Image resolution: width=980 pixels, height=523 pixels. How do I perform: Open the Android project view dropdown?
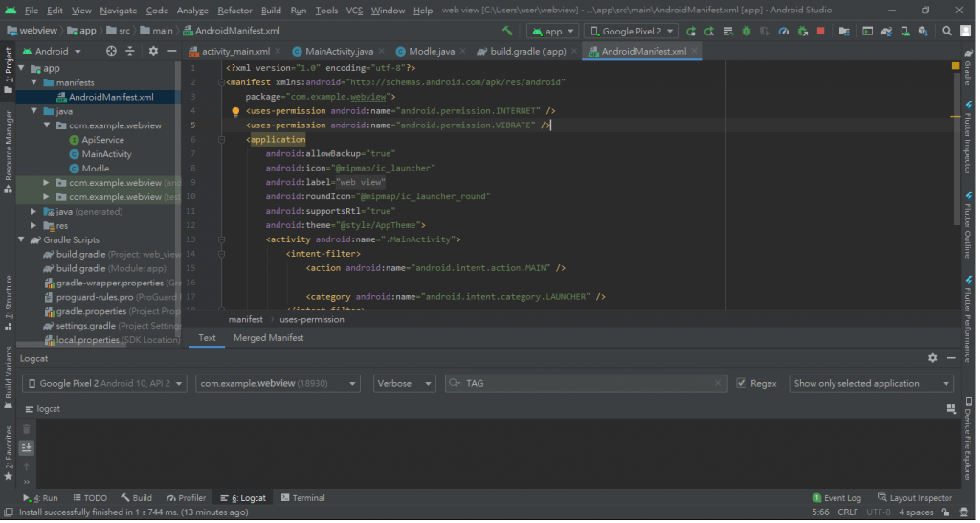pos(52,52)
